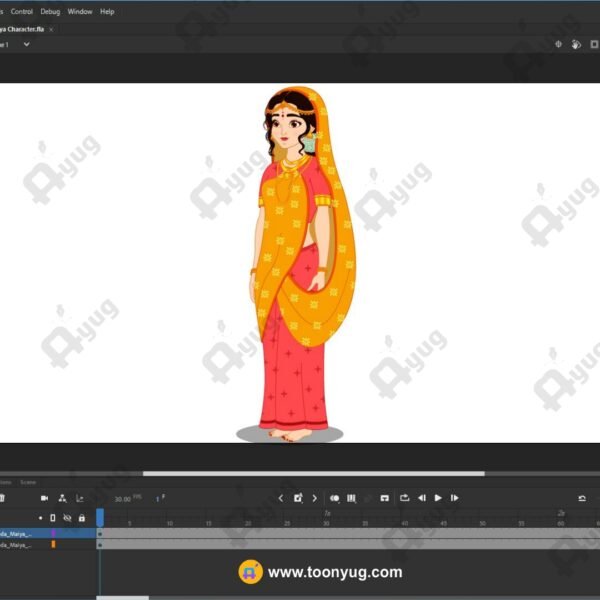Toggle clip content outside stage icon

pyautogui.click(x=594, y=44)
